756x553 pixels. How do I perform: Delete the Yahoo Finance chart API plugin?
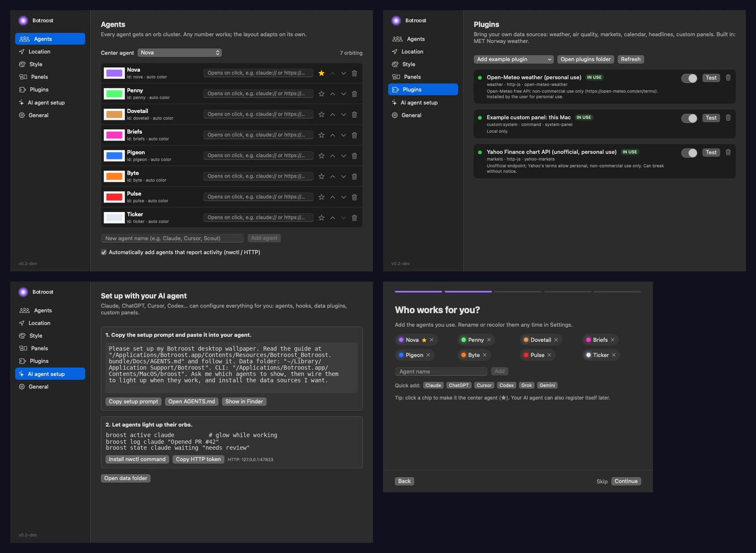coord(728,152)
